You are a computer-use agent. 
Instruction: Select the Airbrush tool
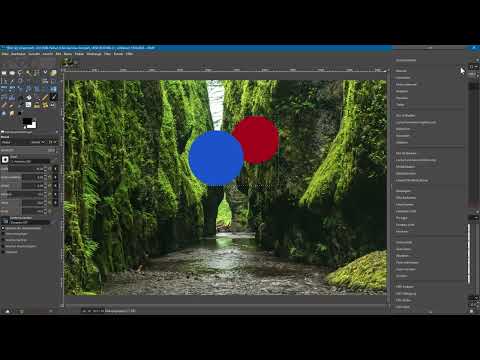pos(12,105)
